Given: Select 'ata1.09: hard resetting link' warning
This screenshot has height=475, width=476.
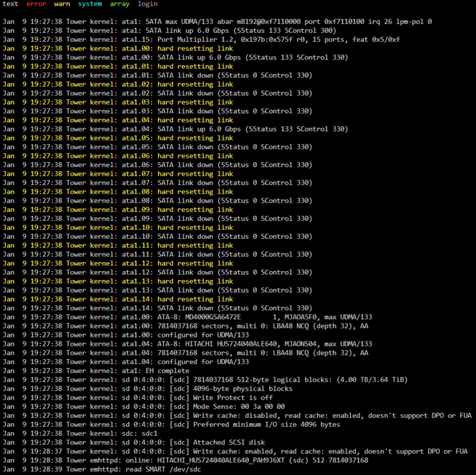Looking at the screenshot, I should point(118,210).
